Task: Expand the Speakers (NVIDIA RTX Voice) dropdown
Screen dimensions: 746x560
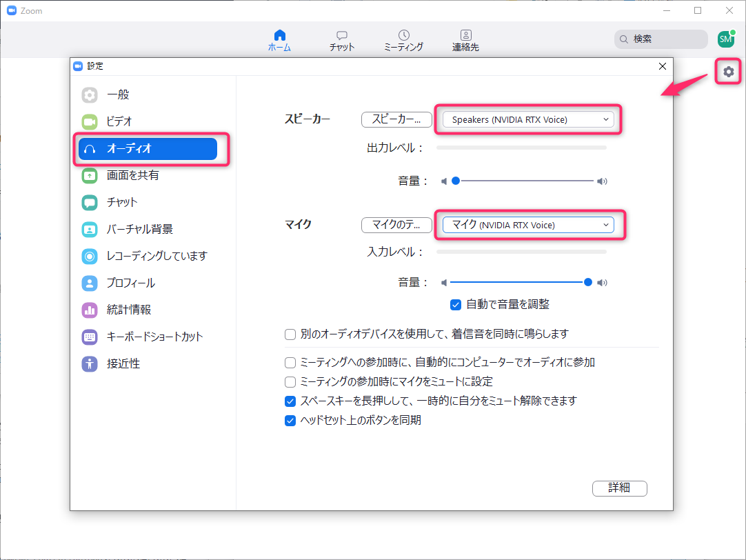Action: click(528, 119)
